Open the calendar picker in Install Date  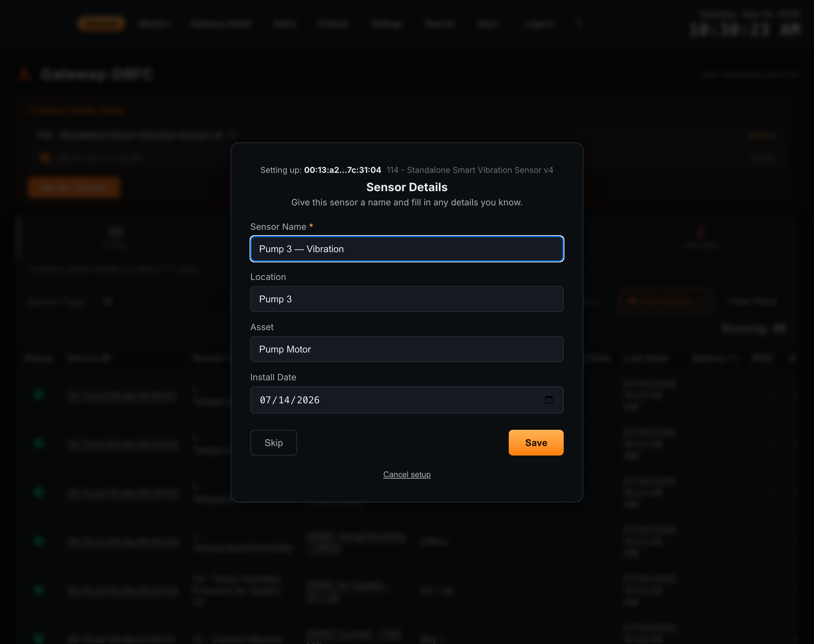pos(548,400)
